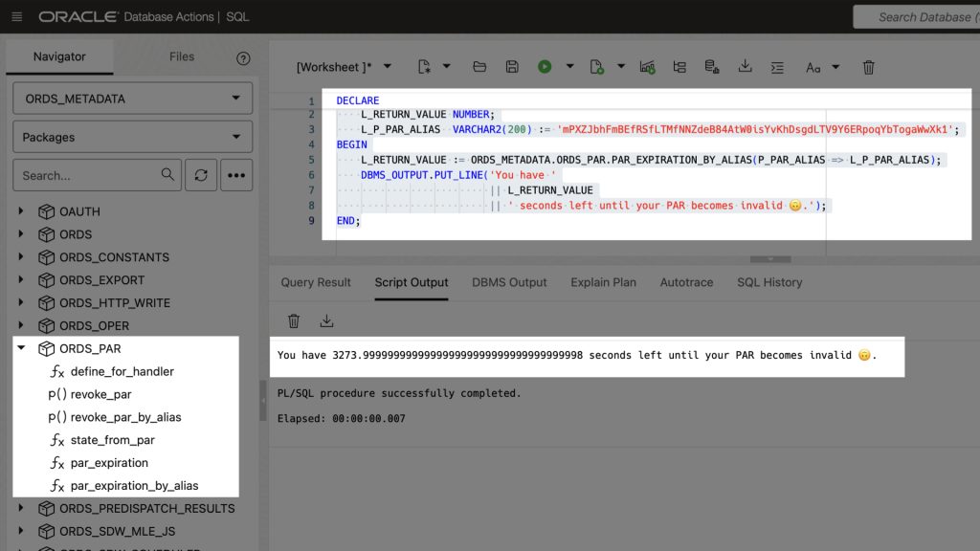Image resolution: width=980 pixels, height=551 pixels.
Task: Select the revoke_par procedure
Action: pyautogui.click(x=100, y=394)
